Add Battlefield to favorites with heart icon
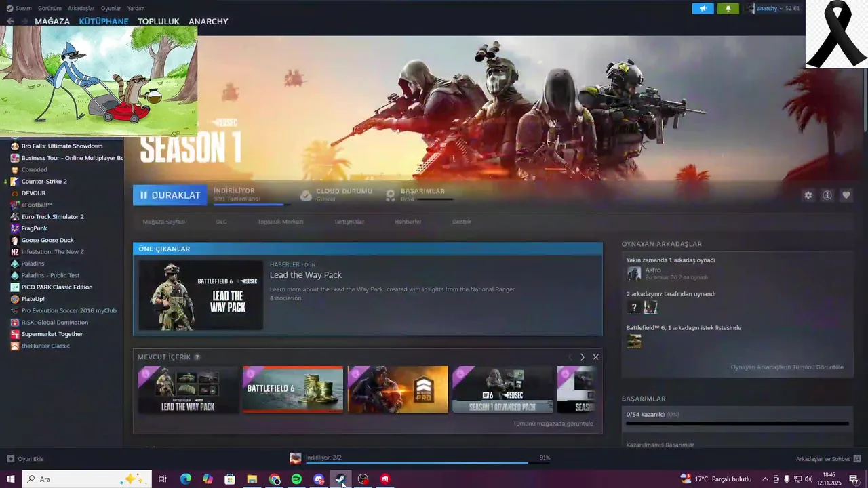 [846, 195]
